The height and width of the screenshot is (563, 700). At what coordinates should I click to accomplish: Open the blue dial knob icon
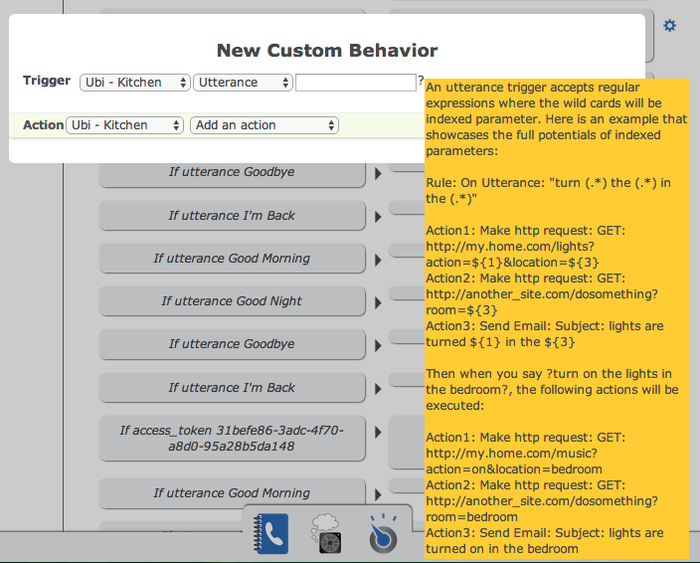(383, 534)
